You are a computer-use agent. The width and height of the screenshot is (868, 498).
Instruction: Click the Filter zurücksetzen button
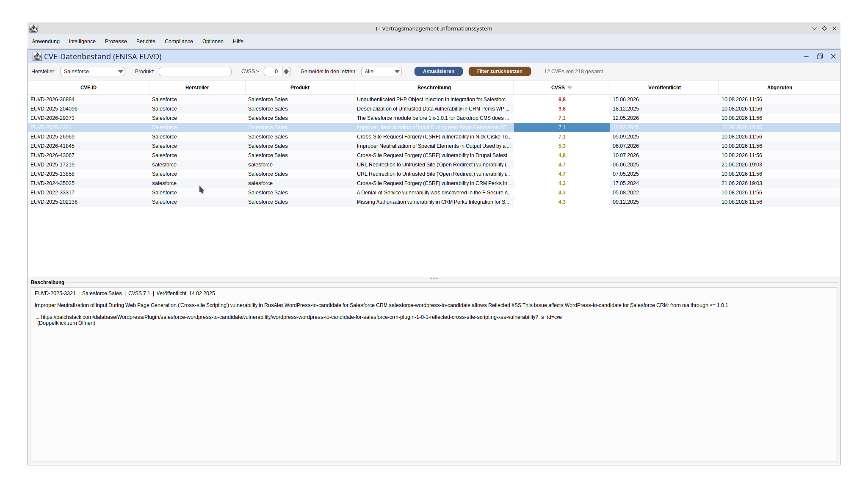[x=500, y=72]
